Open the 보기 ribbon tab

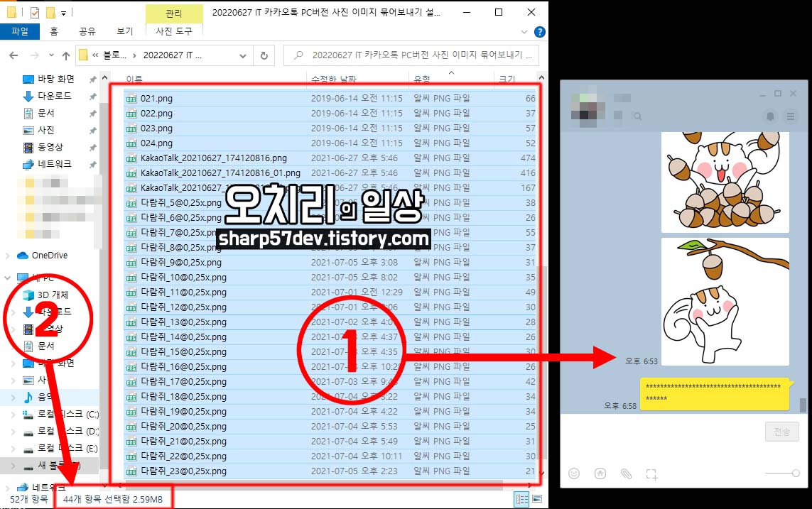point(124,31)
